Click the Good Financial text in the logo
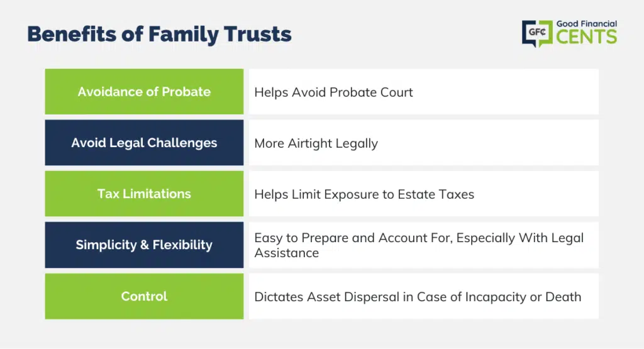The image size is (644, 349). (587, 24)
